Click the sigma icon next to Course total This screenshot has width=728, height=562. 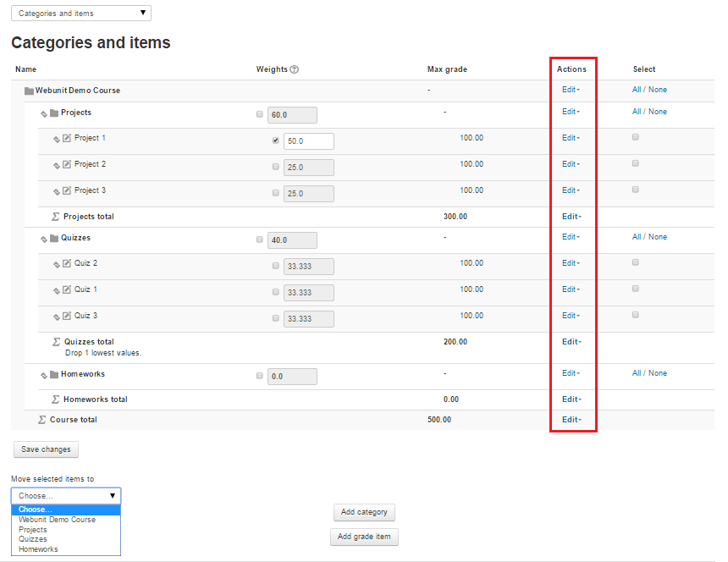pyautogui.click(x=42, y=420)
